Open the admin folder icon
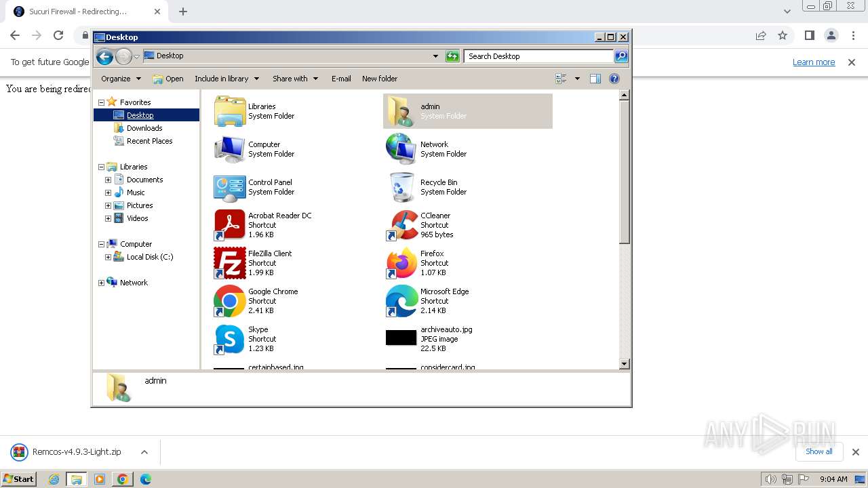Image resolution: width=868 pixels, height=488 pixels. tap(401, 111)
